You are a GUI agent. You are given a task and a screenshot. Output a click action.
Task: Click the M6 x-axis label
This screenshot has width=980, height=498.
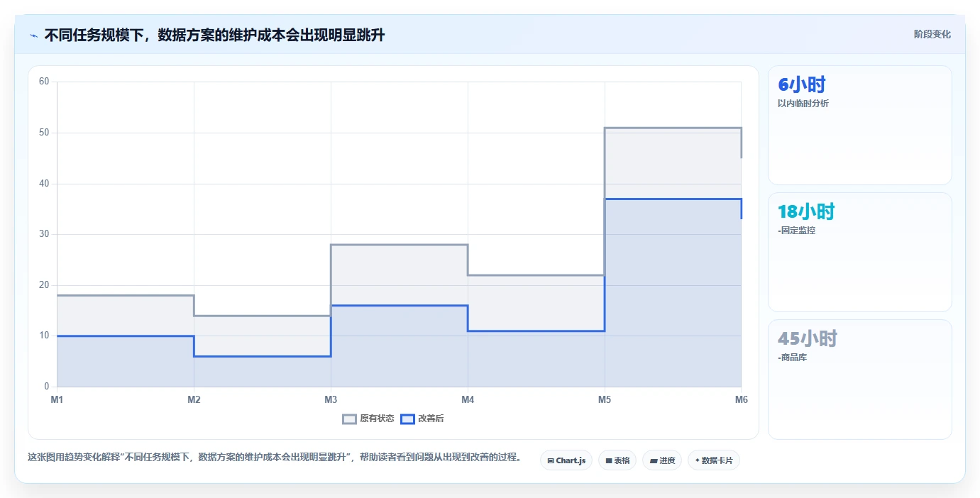pos(742,399)
